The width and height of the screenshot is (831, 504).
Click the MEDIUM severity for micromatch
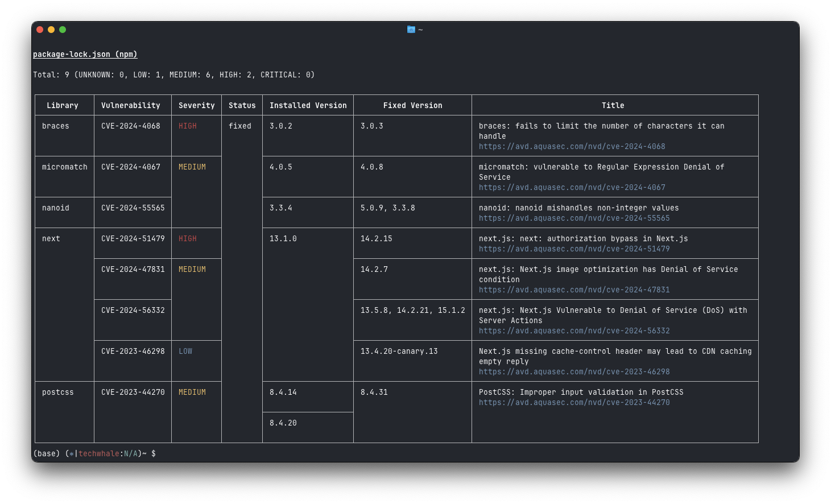point(192,167)
